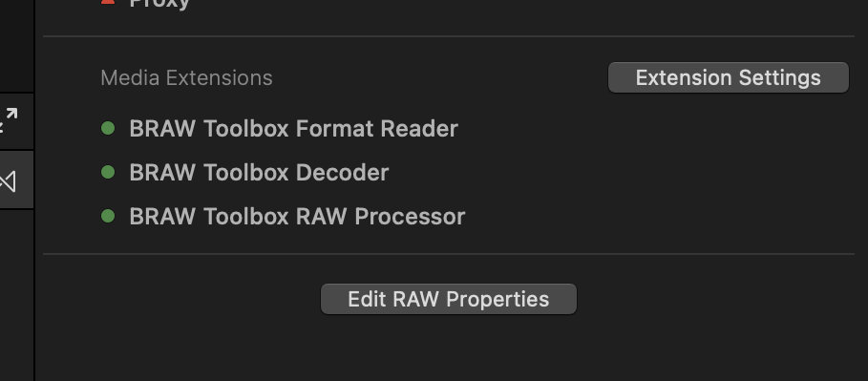Click the empty area beneath Edit RAW Properties

[449, 349]
